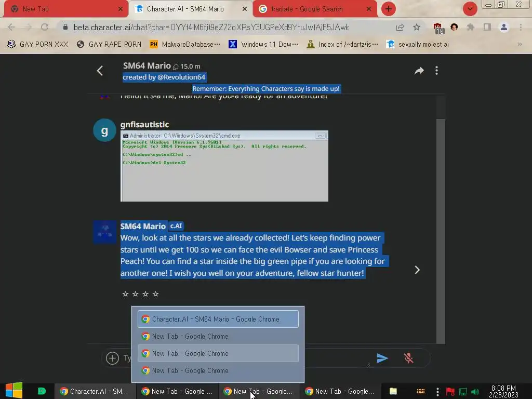
Task: Open the Chrome profile icon
Action: (504, 27)
